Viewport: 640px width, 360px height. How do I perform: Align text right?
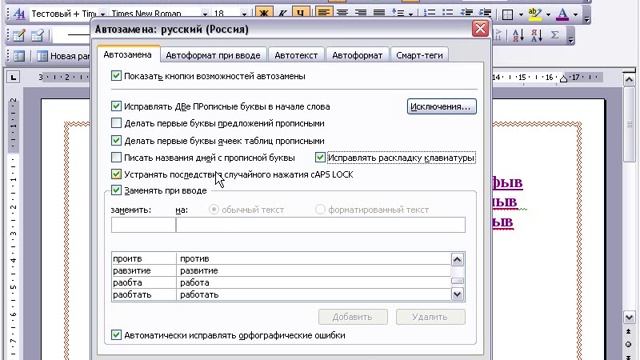click(x=360, y=13)
